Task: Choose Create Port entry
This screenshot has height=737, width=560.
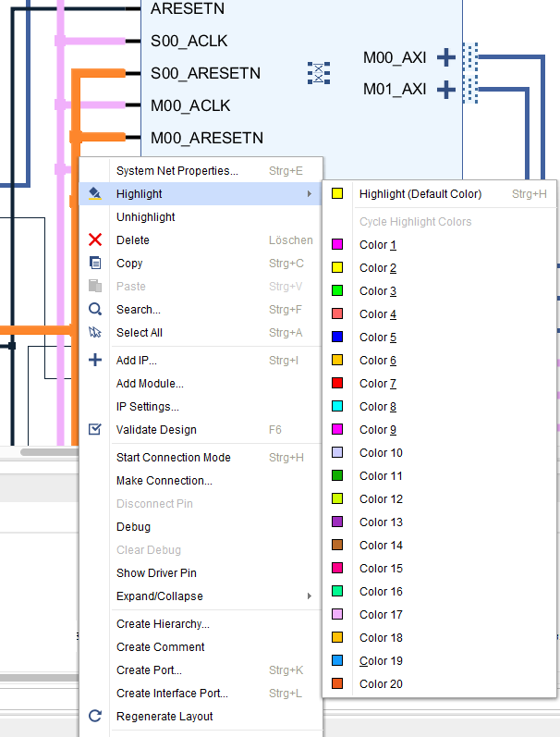Action: 201,669
